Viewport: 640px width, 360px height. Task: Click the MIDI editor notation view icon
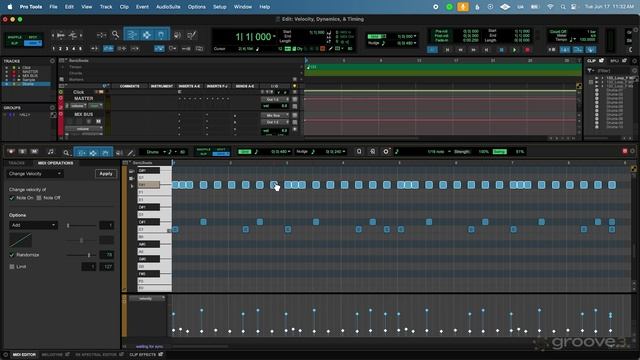point(51,152)
